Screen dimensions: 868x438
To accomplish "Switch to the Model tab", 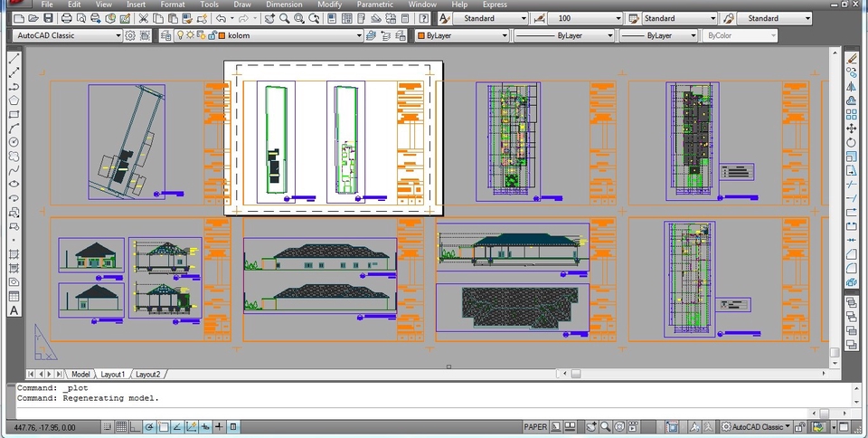I will click(x=80, y=374).
